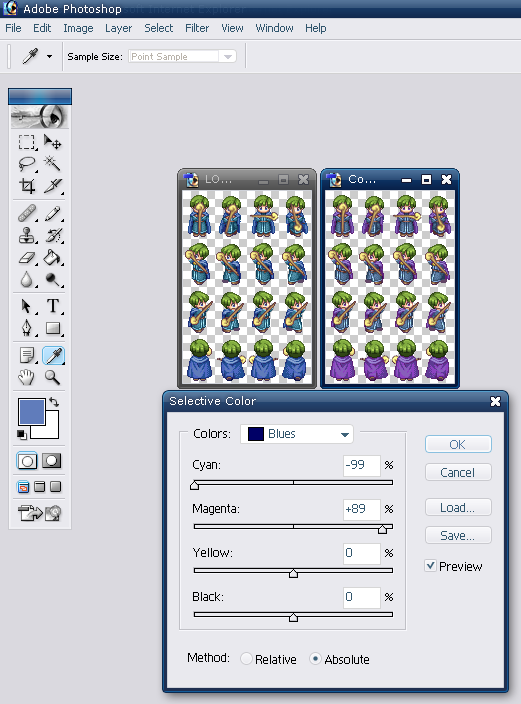Image resolution: width=521 pixels, height=704 pixels.
Task: Select the Magic Wand tool
Action: pyautogui.click(x=53, y=164)
